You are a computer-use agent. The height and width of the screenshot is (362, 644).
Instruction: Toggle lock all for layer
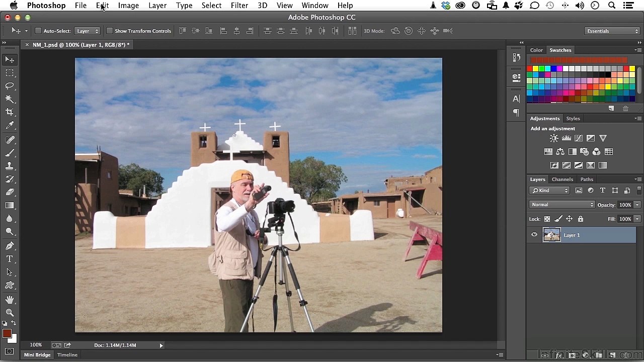[x=581, y=219]
